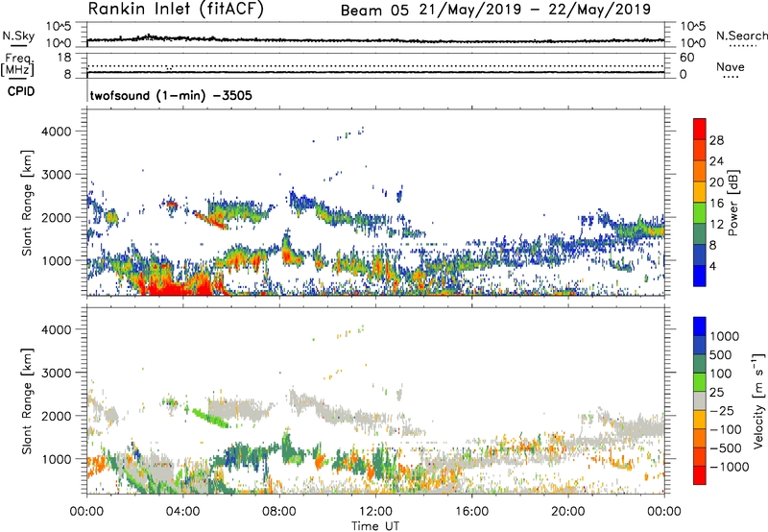The height and width of the screenshot is (532, 768).
Task: Pick the light green 12–16 dB power swatch
Action: click(700, 213)
